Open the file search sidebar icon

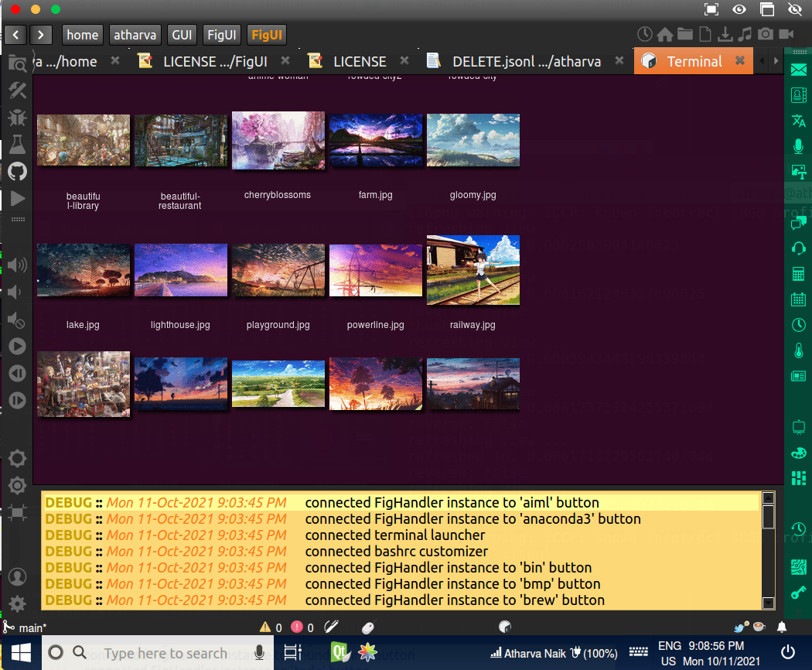click(x=17, y=63)
